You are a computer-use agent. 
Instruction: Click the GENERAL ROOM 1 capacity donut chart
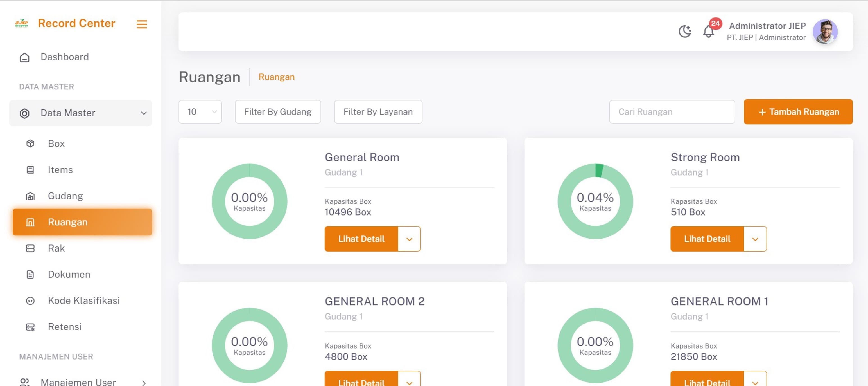[x=595, y=345]
